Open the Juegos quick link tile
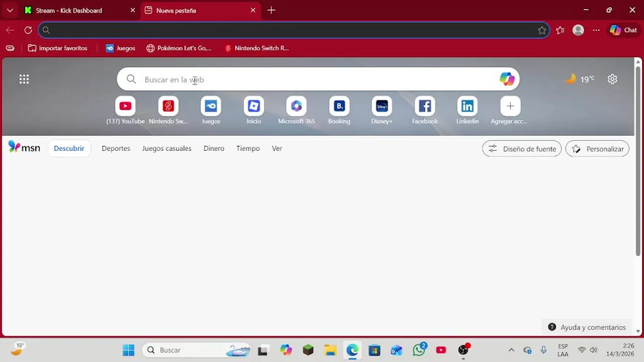Screen dimensions: 644x362 click(211, 111)
